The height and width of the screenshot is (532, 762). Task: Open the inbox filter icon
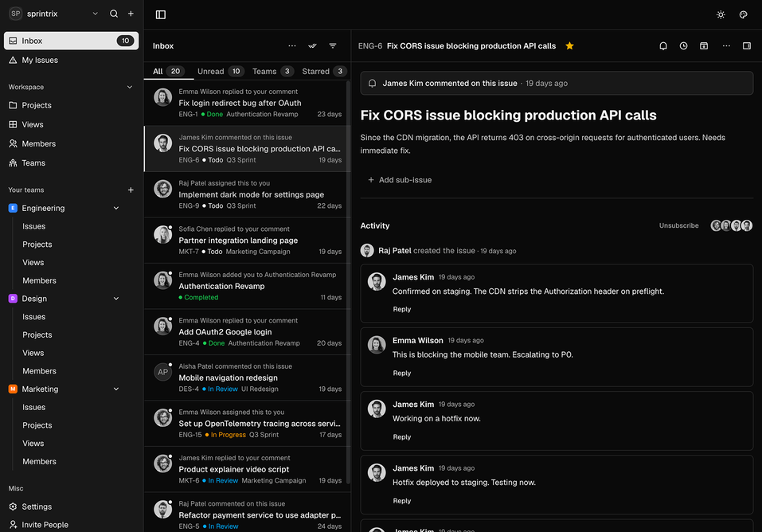333,45
